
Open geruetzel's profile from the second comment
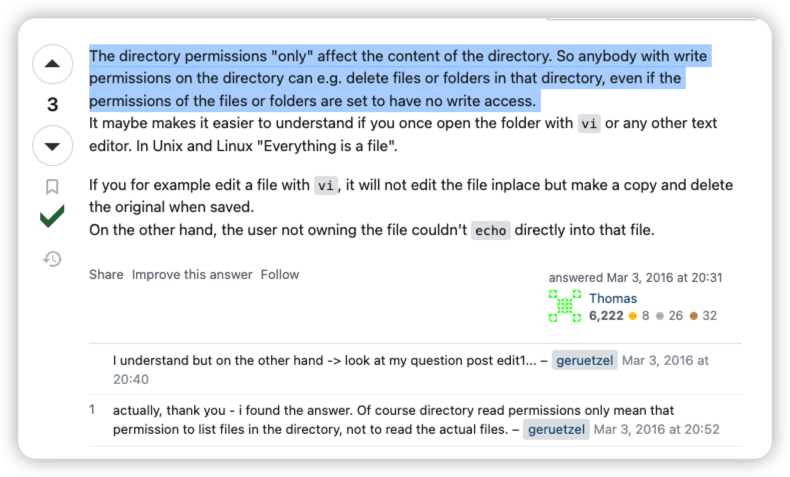coord(556,430)
